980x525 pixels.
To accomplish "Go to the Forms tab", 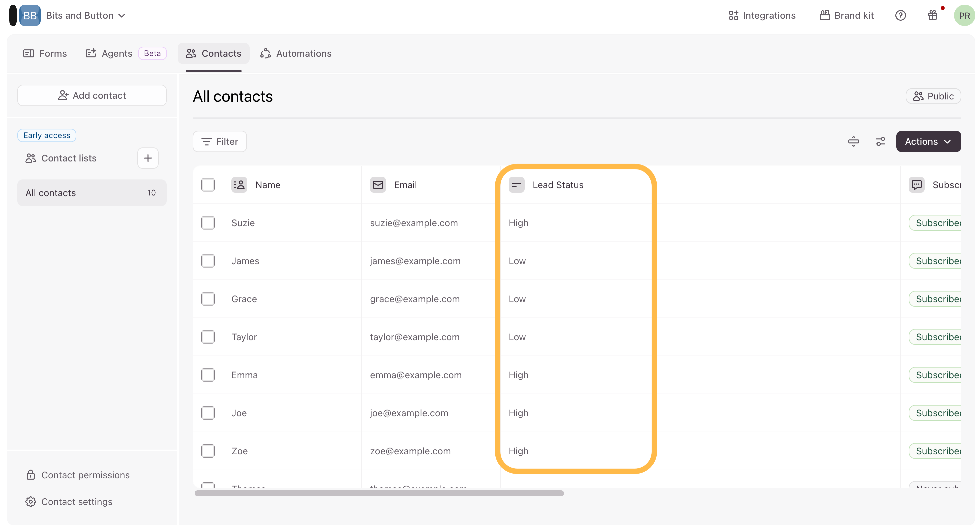I will click(45, 54).
